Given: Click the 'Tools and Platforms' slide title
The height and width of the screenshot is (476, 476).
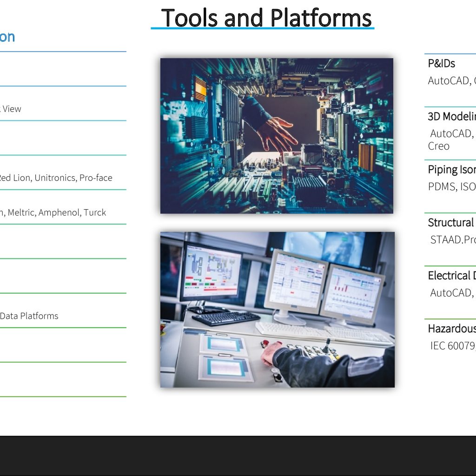Looking at the screenshot, I should tap(266, 18).
